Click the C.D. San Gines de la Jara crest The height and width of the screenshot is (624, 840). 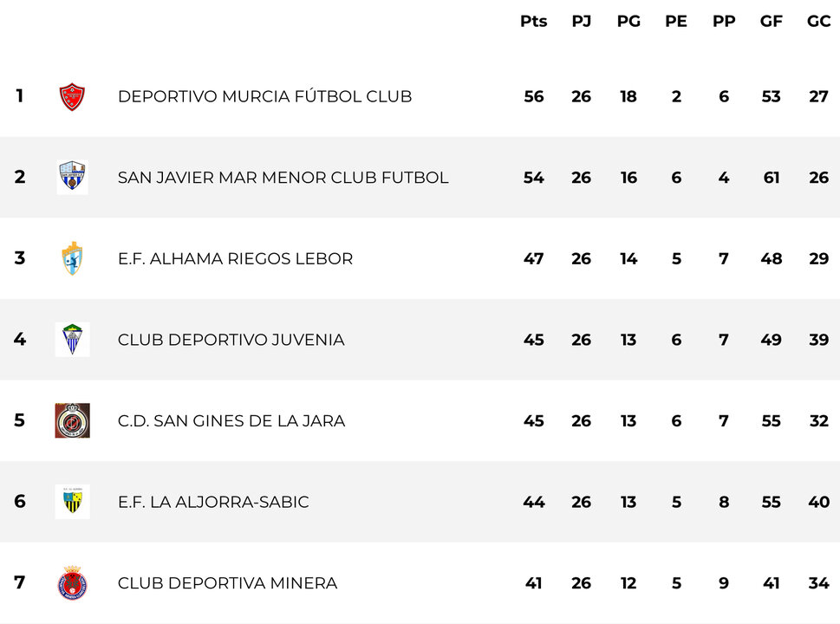click(x=72, y=420)
